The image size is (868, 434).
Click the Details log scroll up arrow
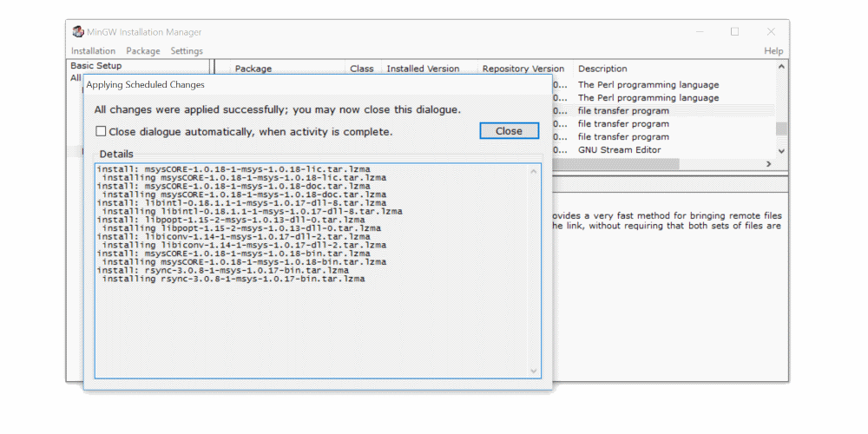[x=534, y=171]
